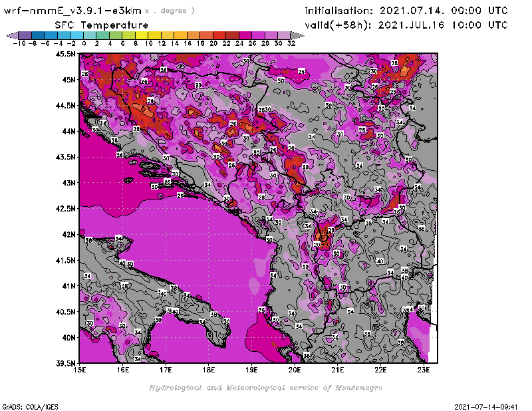Click the 42N latitude axis label
Viewport: 532px width, 411px height.
[68, 234]
